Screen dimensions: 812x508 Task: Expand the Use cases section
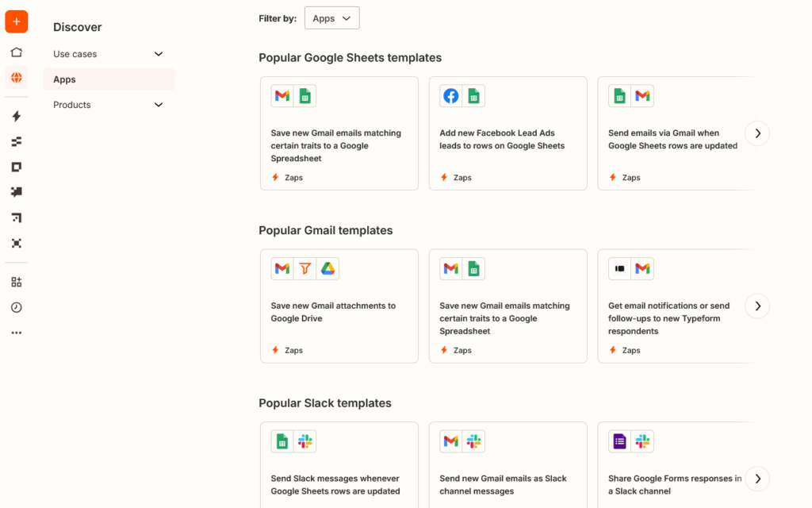coord(108,54)
